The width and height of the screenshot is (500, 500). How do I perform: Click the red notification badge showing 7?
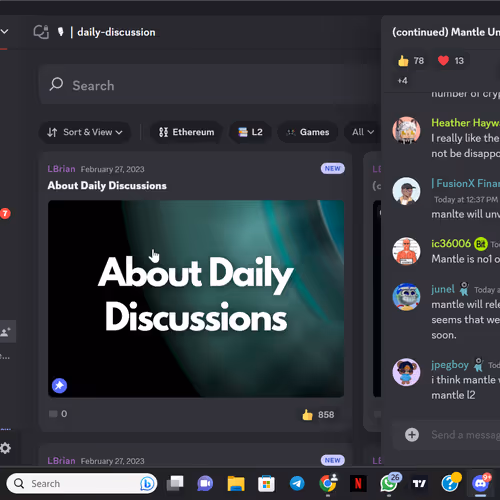(5, 213)
